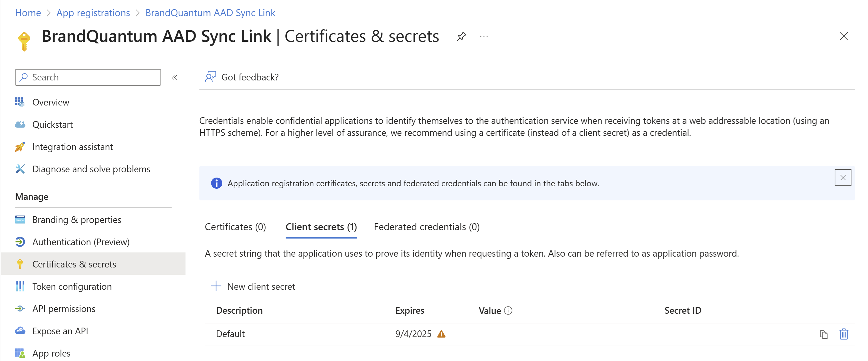The height and width of the screenshot is (361, 868).
Task: Click the Diagnose wrench icon
Action: coord(20,169)
